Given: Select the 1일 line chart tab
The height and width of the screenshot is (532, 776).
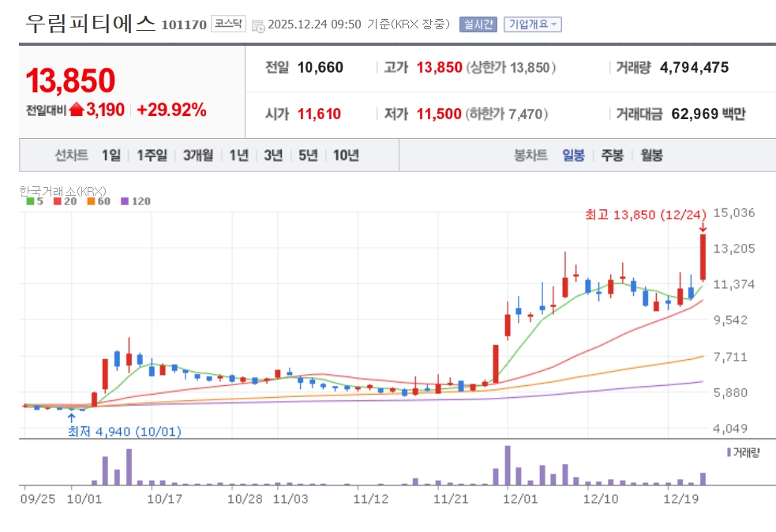Looking at the screenshot, I should pos(111,155).
